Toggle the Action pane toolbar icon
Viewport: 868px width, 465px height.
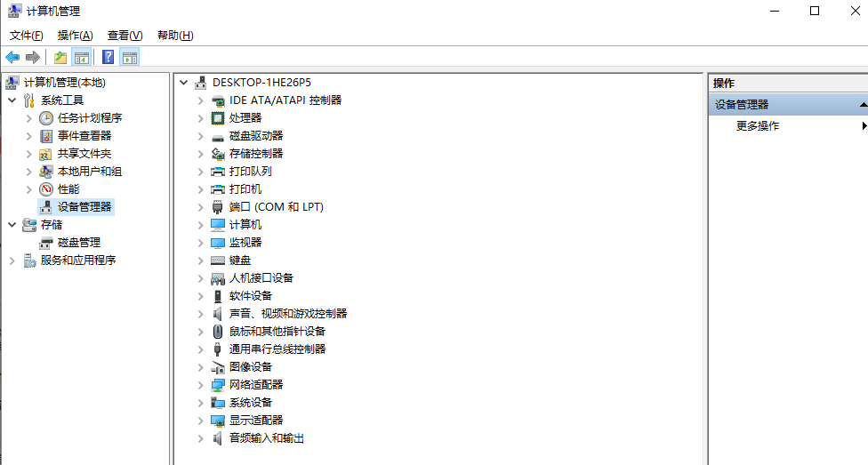tap(130, 57)
